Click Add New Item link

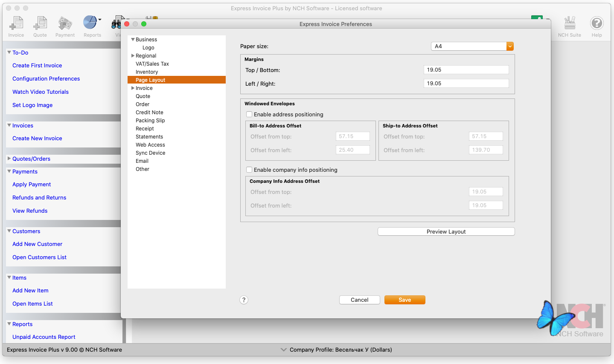coord(30,291)
